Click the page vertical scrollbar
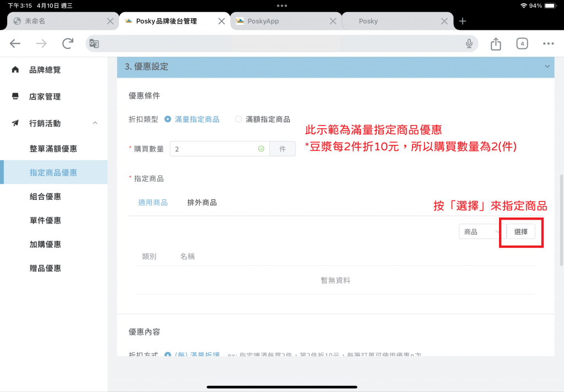564x392 pixels. [x=561, y=220]
